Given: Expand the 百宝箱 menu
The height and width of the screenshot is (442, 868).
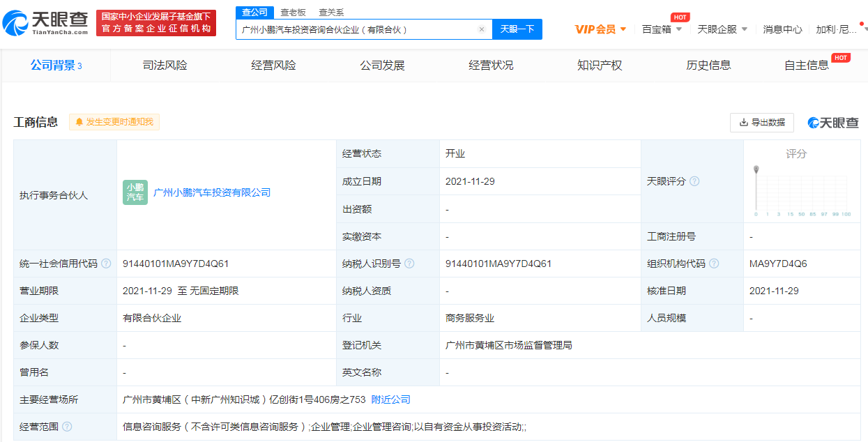Looking at the screenshot, I should click(x=662, y=29).
